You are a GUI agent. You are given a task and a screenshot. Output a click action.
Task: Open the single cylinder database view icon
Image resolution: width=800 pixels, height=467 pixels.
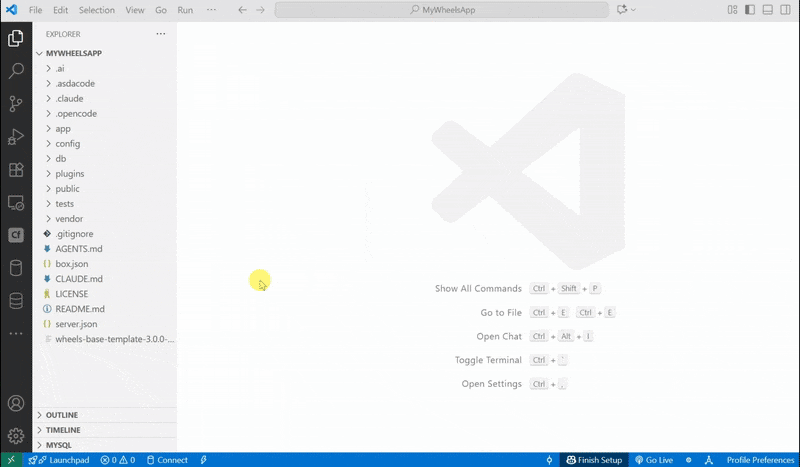coord(16,268)
